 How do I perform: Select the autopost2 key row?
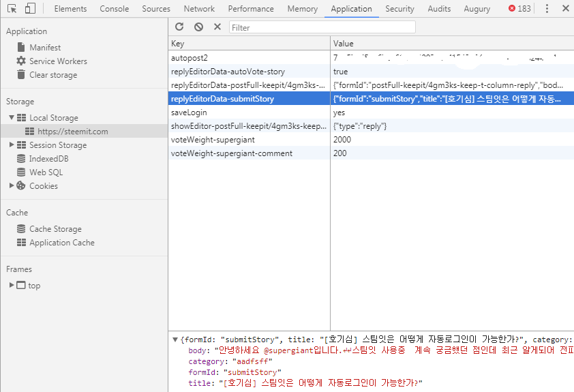(x=250, y=58)
